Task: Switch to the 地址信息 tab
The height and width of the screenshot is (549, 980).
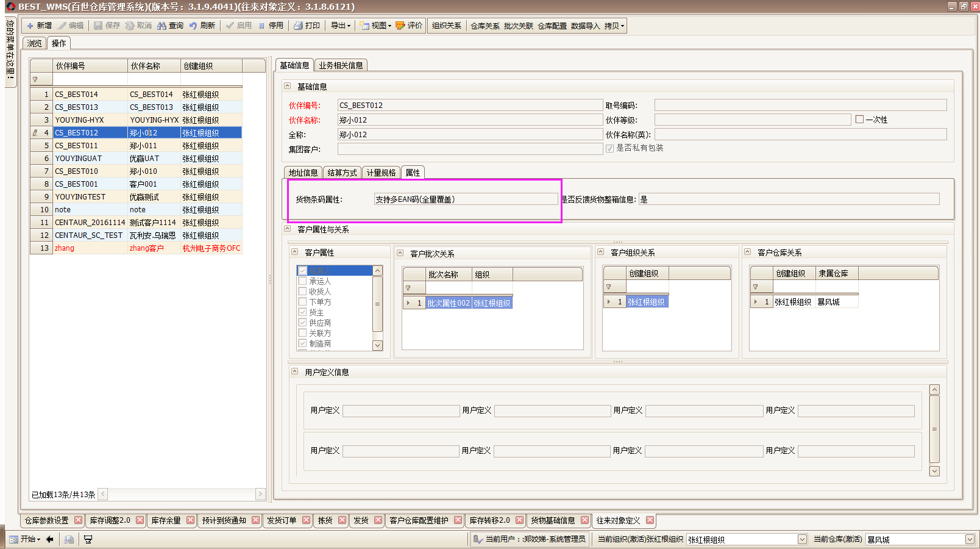Action: tap(304, 173)
